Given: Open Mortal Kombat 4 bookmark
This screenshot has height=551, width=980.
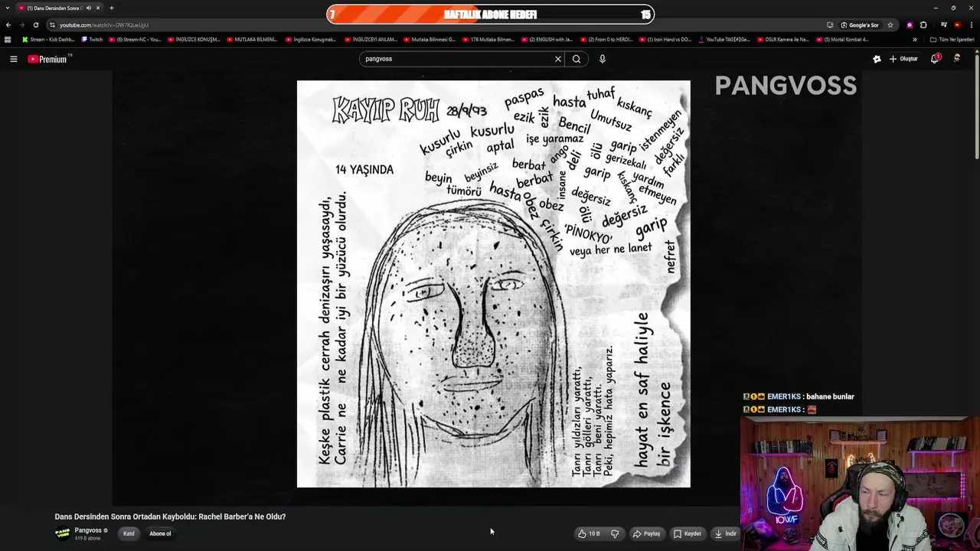Looking at the screenshot, I should [x=842, y=39].
